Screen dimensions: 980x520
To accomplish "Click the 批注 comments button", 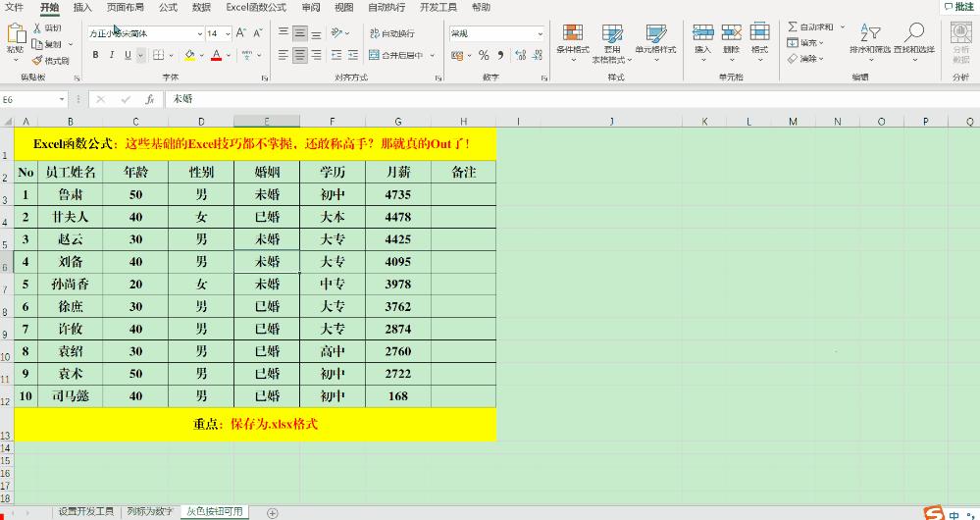I will tap(958, 6).
